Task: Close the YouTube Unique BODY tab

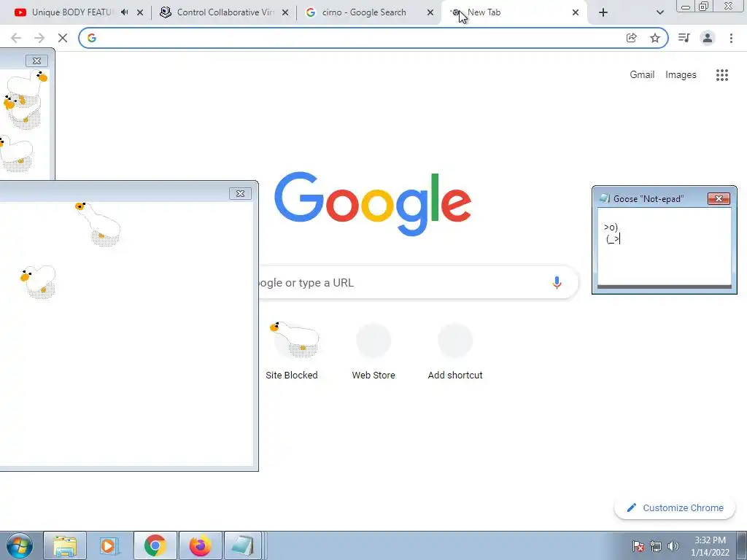Action: point(140,12)
